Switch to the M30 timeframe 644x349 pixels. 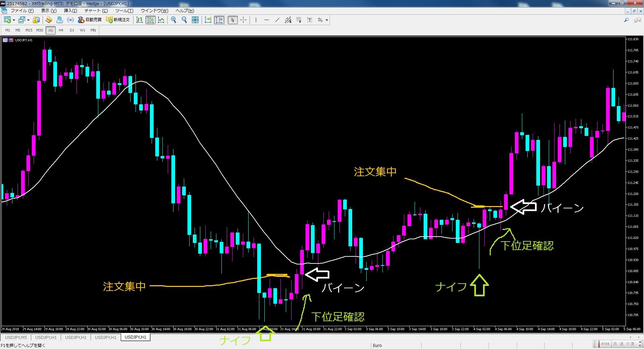tap(40, 30)
